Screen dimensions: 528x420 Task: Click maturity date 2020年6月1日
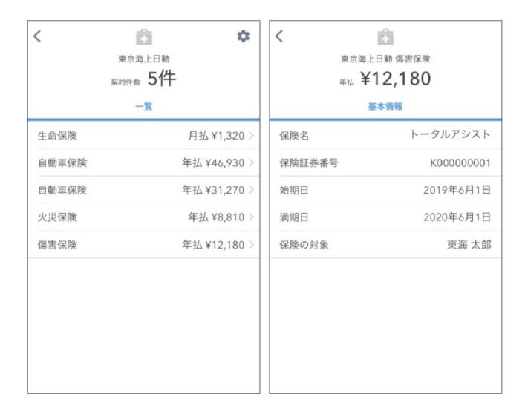pos(457,217)
